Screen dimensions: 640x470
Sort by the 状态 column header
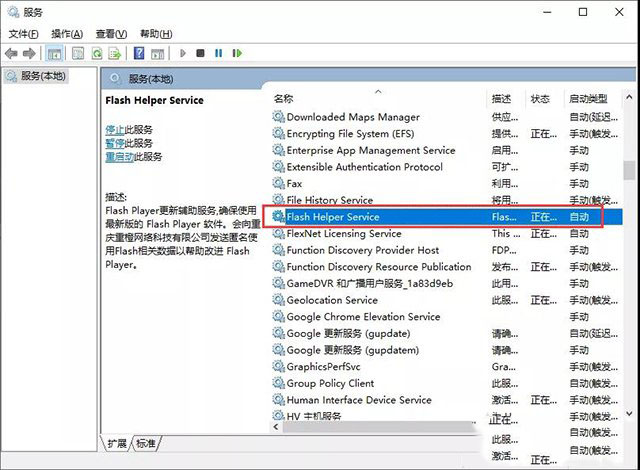[x=540, y=99]
